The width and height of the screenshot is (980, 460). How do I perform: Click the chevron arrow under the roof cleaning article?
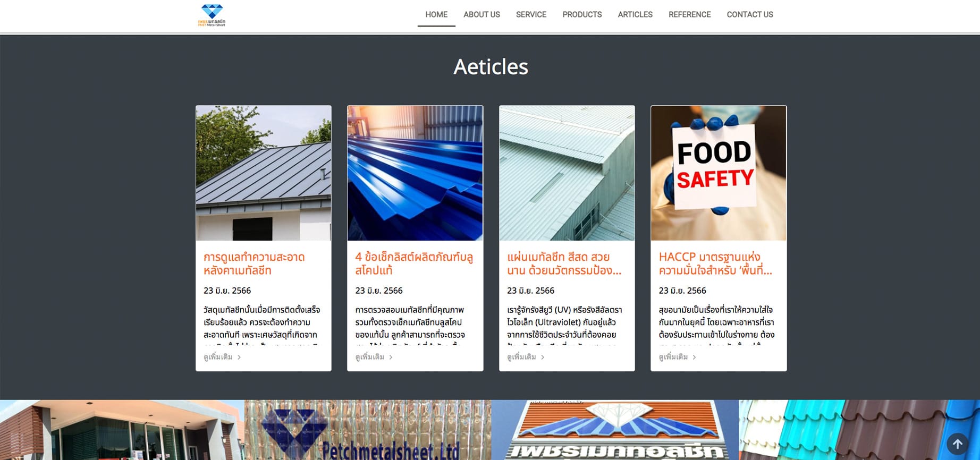click(x=239, y=357)
